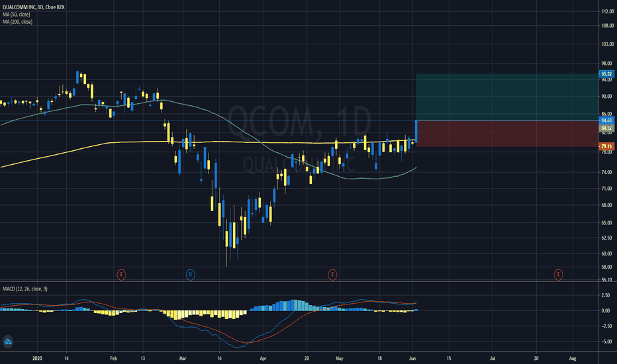Open the earnings marker below early February
This screenshot has height=364, width=617.
coord(121,274)
